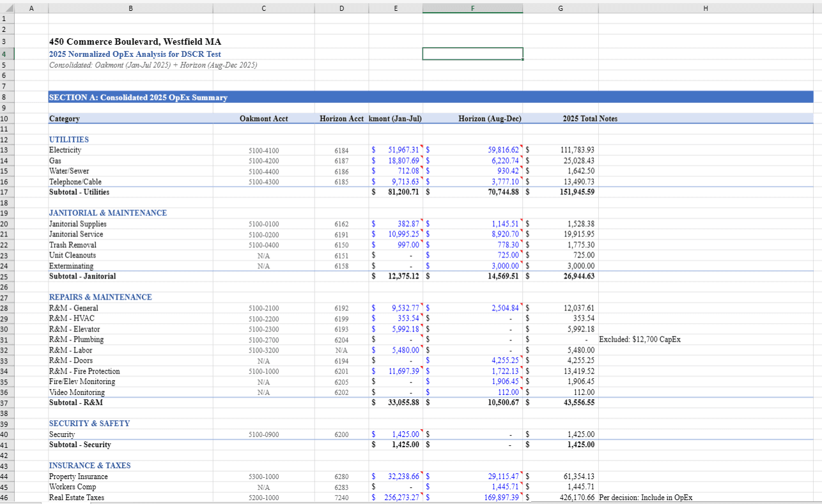Click the comment marker on Telephone/Cable 9,713.63

tap(420, 179)
